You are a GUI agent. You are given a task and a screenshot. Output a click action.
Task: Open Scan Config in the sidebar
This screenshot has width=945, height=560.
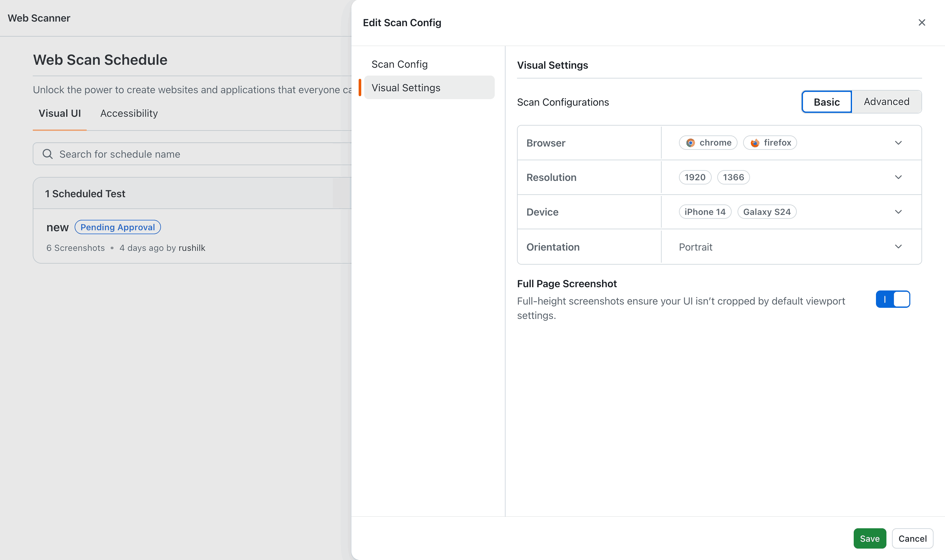click(400, 64)
